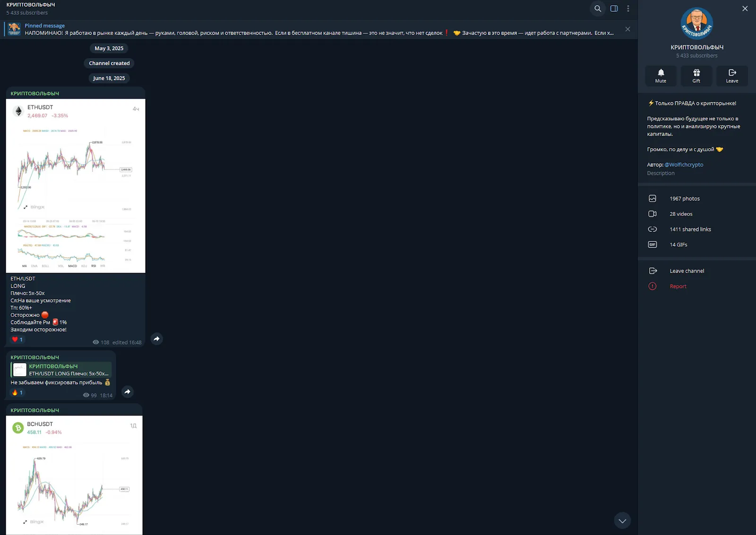The width and height of the screenshot is (756, 535).
Task: Show the 1411 shared links
Action: point(697,229)
